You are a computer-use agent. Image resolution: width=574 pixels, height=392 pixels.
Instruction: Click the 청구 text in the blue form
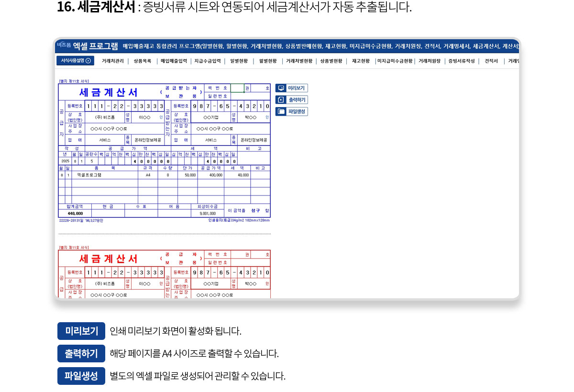[255, 210]
